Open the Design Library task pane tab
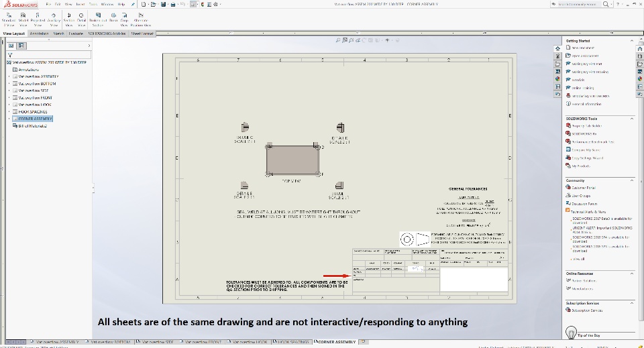The image size is (644, 348). click(557, 56)
